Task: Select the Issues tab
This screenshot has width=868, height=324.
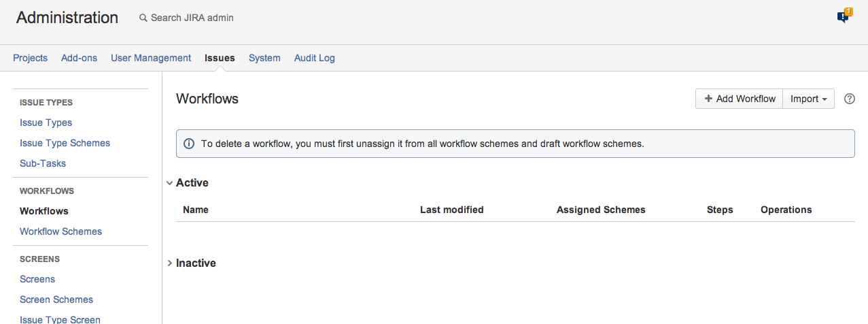Action: [x=220, y=58]
